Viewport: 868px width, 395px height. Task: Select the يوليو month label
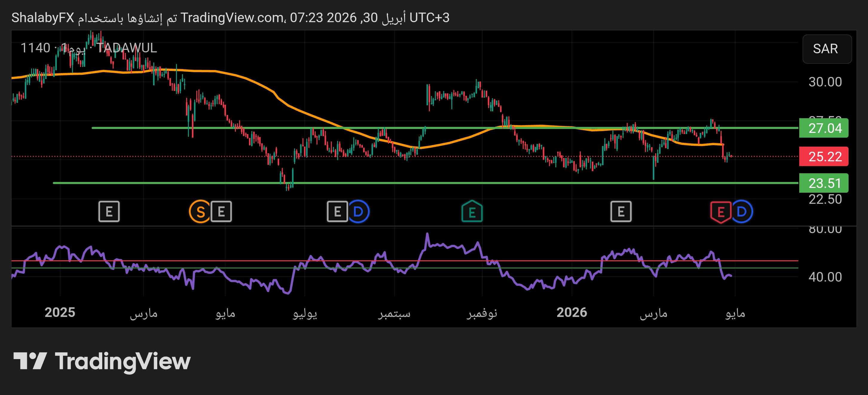[305, 313]
